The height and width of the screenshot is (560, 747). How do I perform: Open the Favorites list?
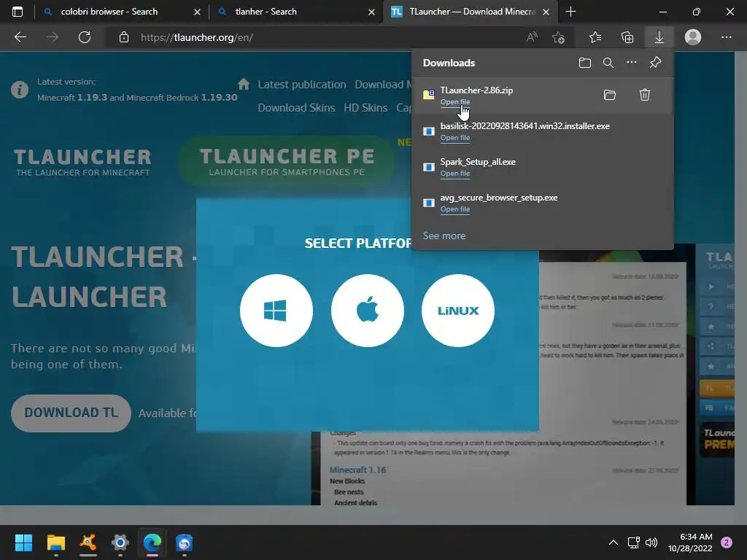tap(595, 37)
